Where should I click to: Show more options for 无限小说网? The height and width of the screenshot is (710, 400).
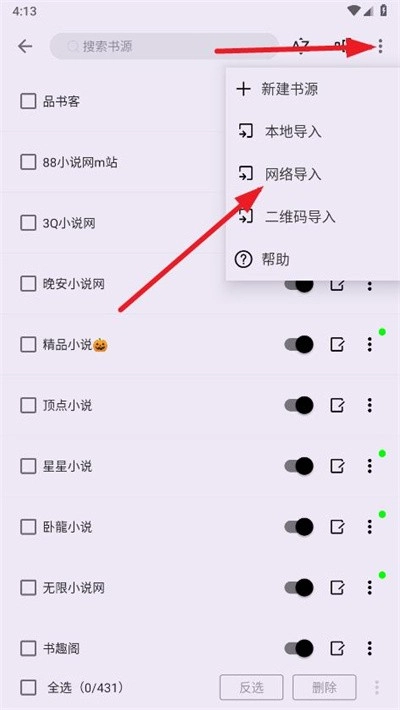(370, 588)
